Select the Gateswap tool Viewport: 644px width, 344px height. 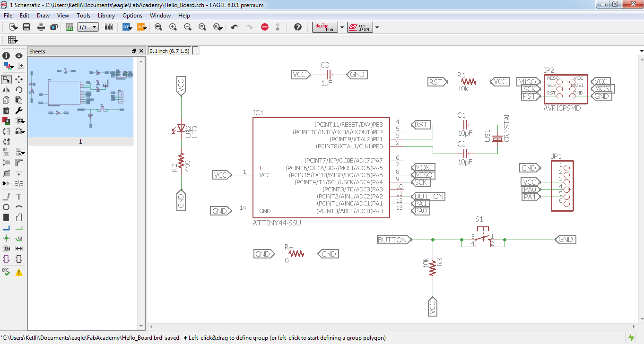pos(7,141)
